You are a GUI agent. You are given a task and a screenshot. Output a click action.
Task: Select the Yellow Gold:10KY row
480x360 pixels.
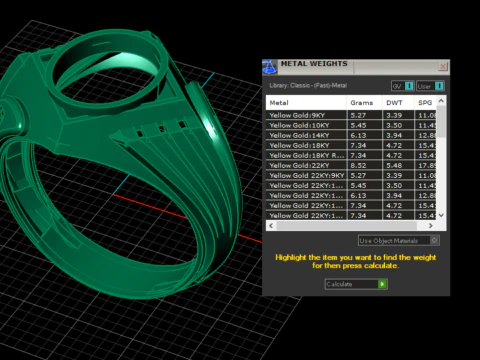[351, 125]
